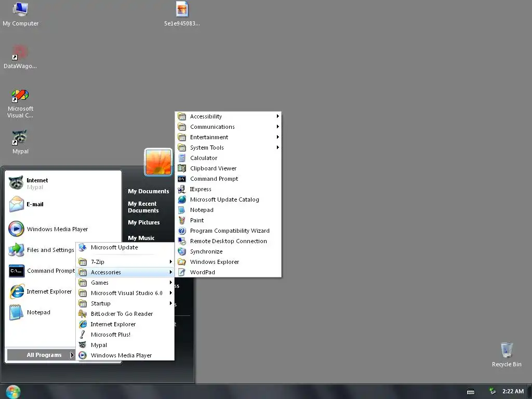Open Remote Desktop Connection

(228, 241)
